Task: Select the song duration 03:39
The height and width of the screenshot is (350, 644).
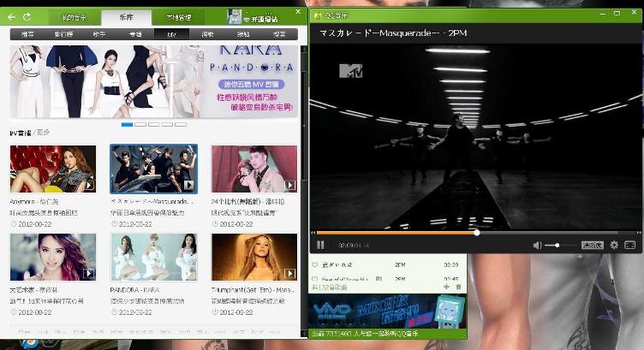Action: point(451,265)
